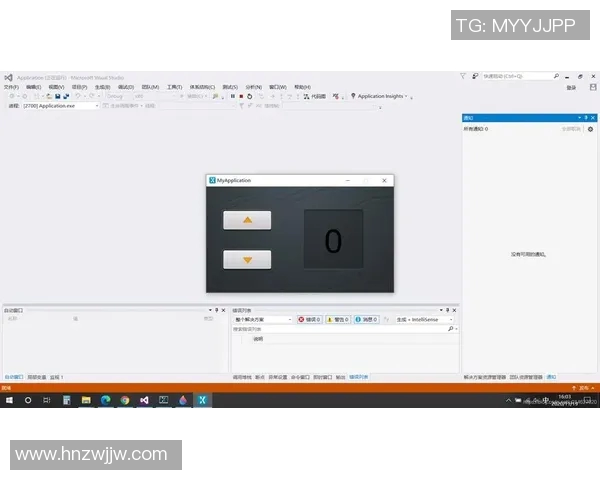This screenshot has height=480, width=600.
Task: Click the Application Insights lightbulb icon
Action: (353, 96)
